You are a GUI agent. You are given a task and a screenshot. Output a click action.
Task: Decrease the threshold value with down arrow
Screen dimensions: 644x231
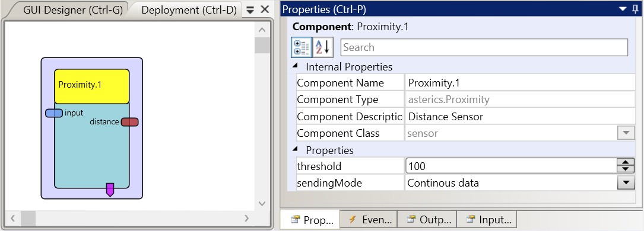(626, 169)
